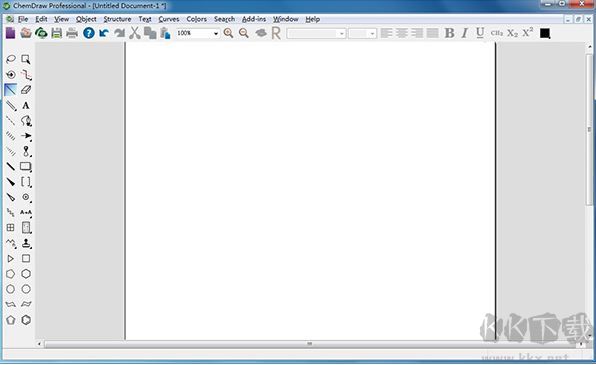
Task: Pick the Acyclic Chain tool
Action: pos(11,243)
